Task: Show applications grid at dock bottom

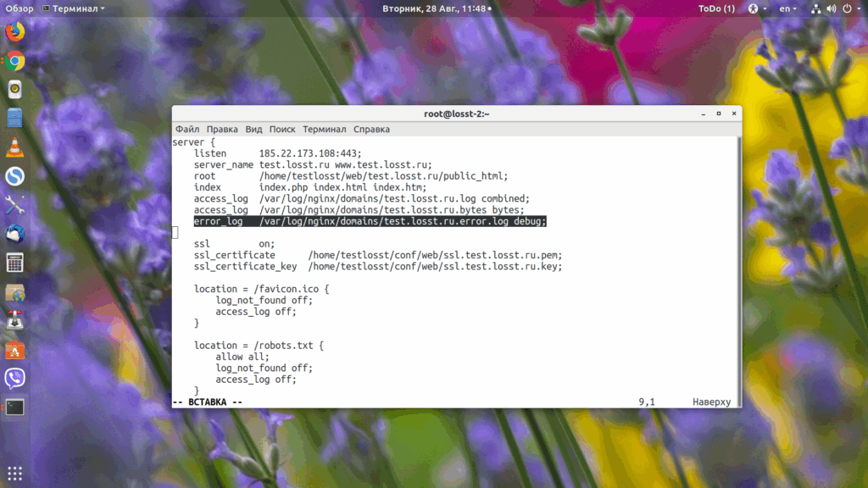Action: [15, 474]
